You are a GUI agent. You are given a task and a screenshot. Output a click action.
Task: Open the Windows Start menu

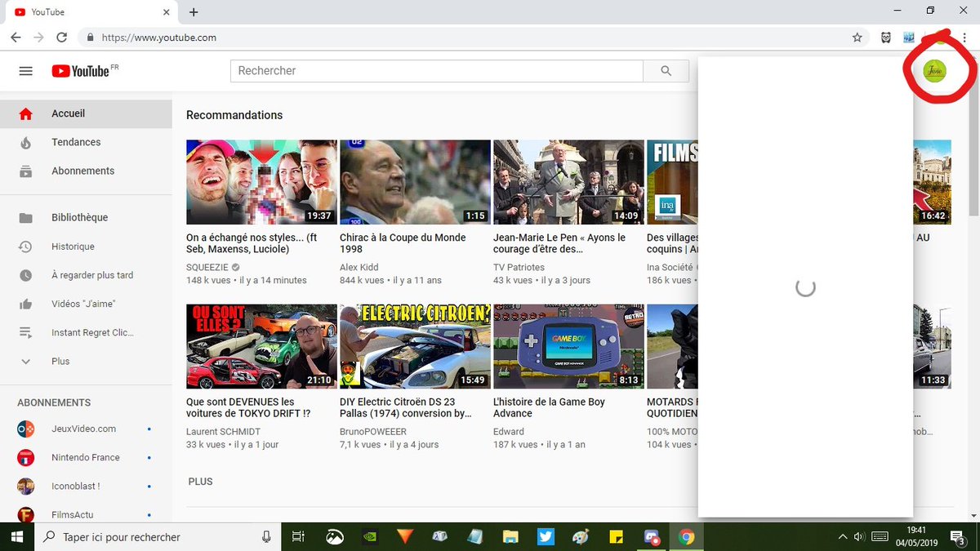pos(16,536)
